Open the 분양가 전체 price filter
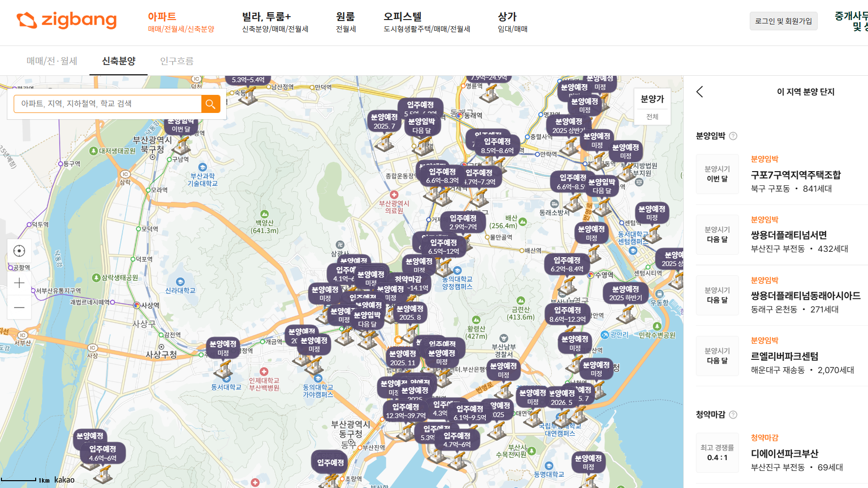This screenshot has width=868, height=488. tap(652, 107)
